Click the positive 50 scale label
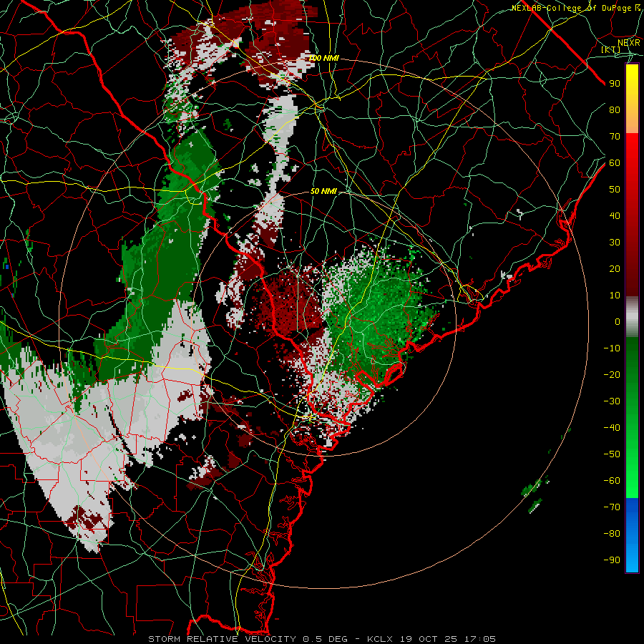Screen dimensions: 644x644 [615, 190]
